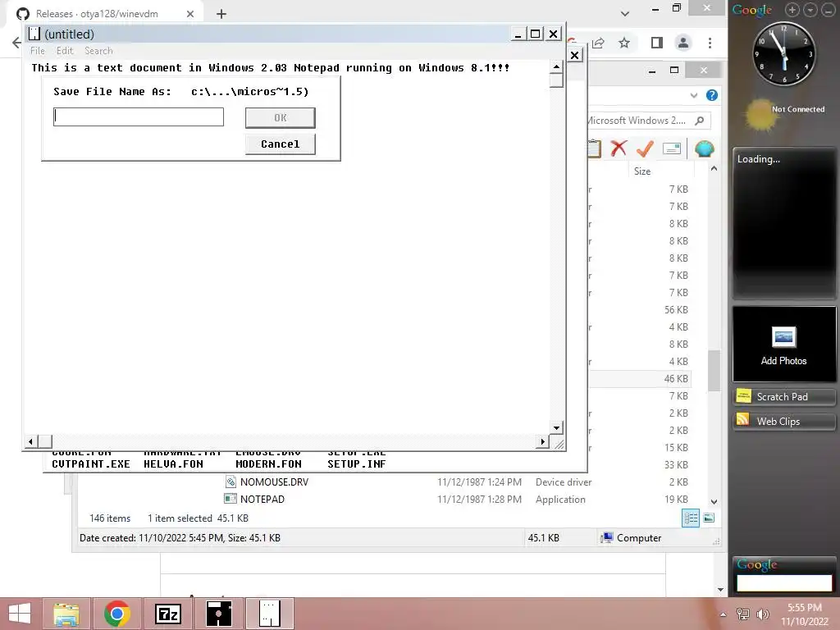840x630 pixels.
Task: Click Notepad vertical scrollbar down arrow
Action: click(557, 427)
